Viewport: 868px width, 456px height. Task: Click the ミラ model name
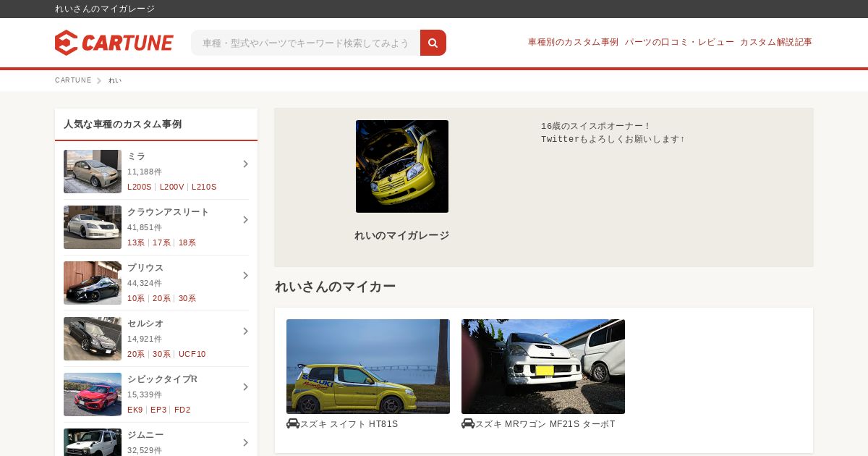click(136, 156)
